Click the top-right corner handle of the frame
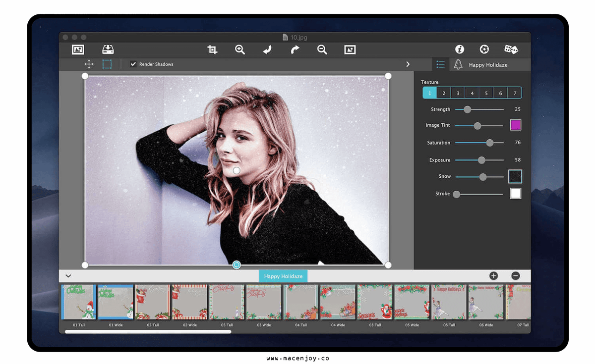Image resolution: width=595 pixels, height=364 pixels. pos(388,76)
